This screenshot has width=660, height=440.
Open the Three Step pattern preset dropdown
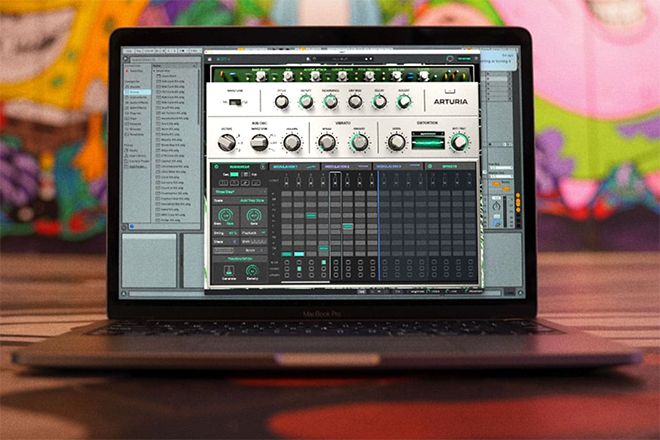[x=239, y=192]
